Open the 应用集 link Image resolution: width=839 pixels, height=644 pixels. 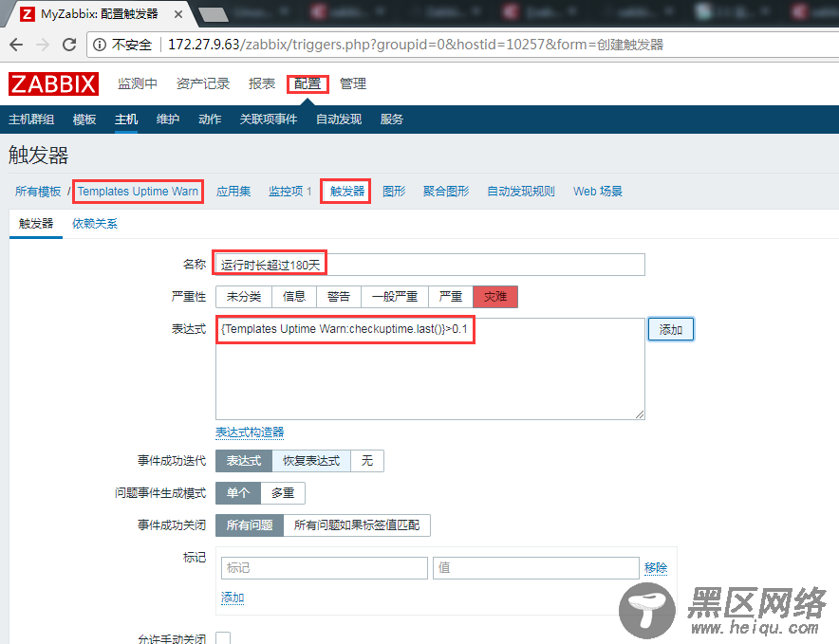[x=233, y=192]
